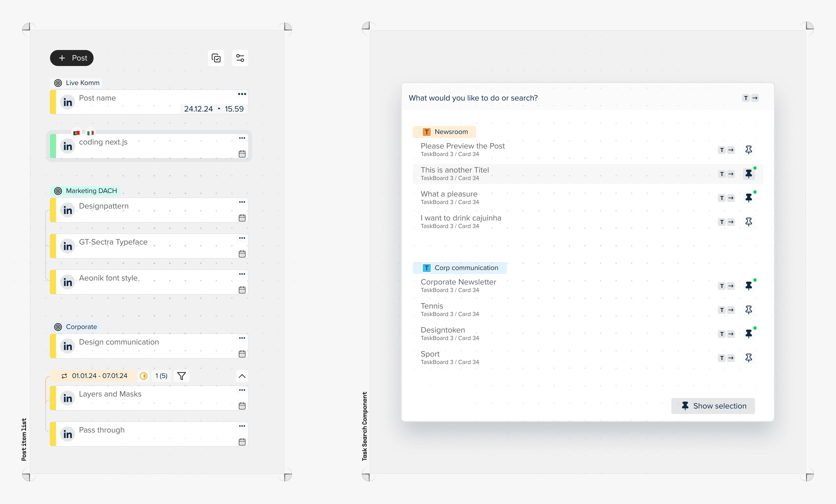Click the multi-select copy-check icon
Viewport: 836px width, 504px height.
[216, 58]
